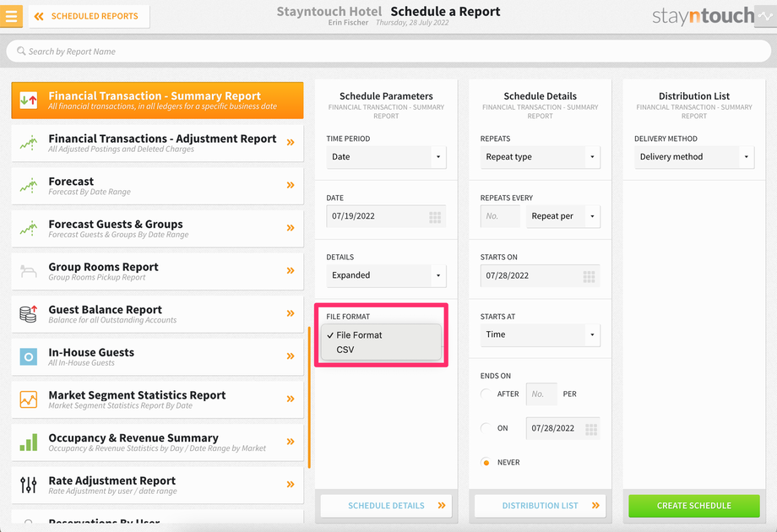Click the double-chevron back arrow icon
The height and width of the screenshot is (532, 777).
[x=39, y=16]
